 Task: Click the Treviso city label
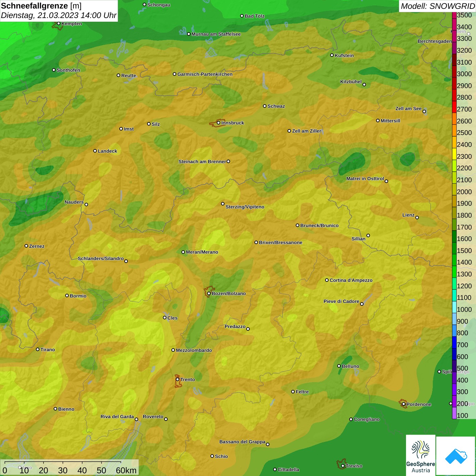[354, 466]
